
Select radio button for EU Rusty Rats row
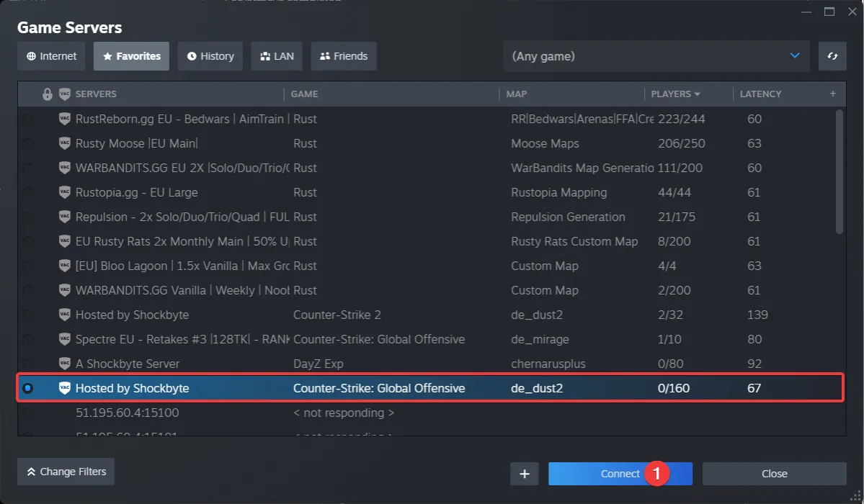(27, 241)
